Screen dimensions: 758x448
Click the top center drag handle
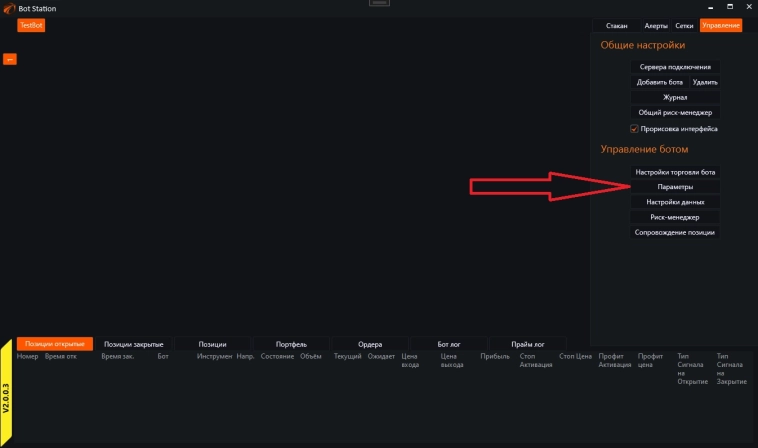(x=379, y=3)
